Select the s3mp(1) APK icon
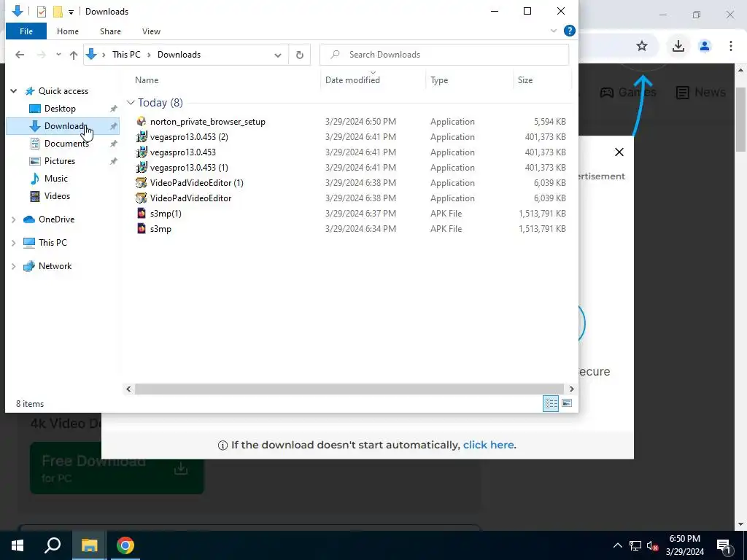Viewport: 747px width, 560px height. tap(142, 214)
